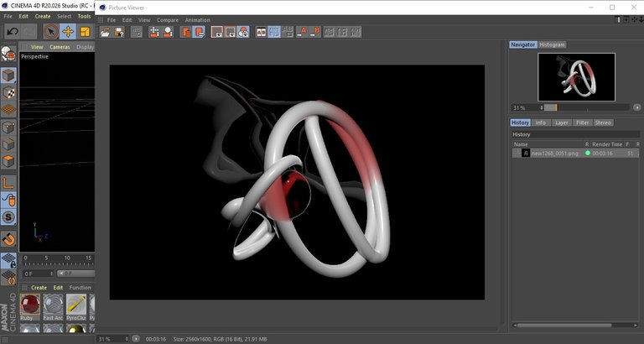Image resolution: width=644 pixels, height=344 pixels.
Task: Open the Compare menu
Action: pos(168,20)
